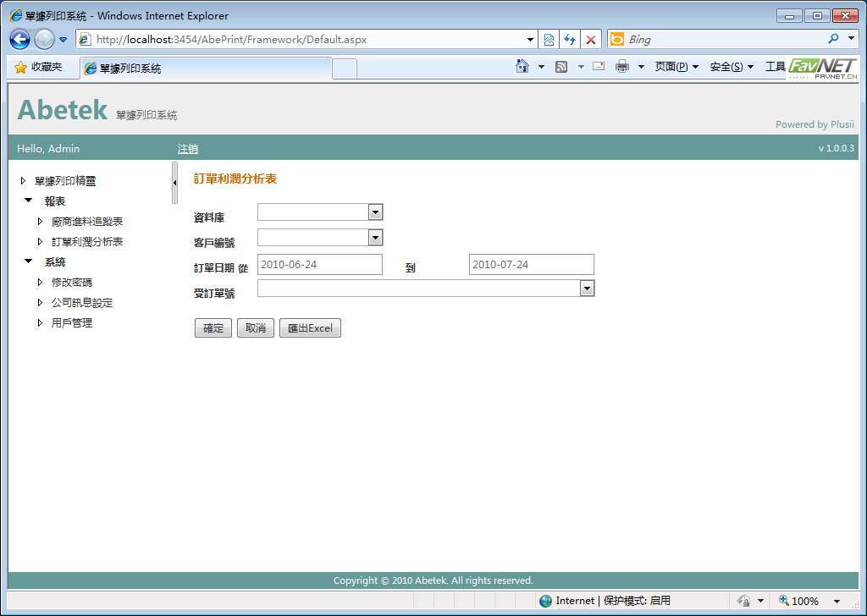Click the 取消 button

(x=256, y=328)
